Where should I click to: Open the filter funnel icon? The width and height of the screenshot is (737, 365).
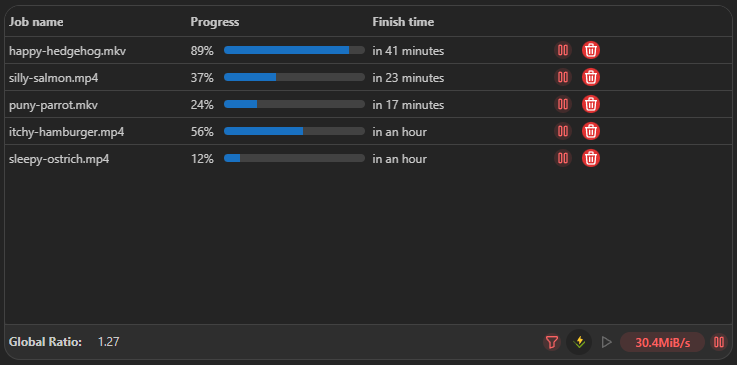pyautogui.click(x=552, y=342)
